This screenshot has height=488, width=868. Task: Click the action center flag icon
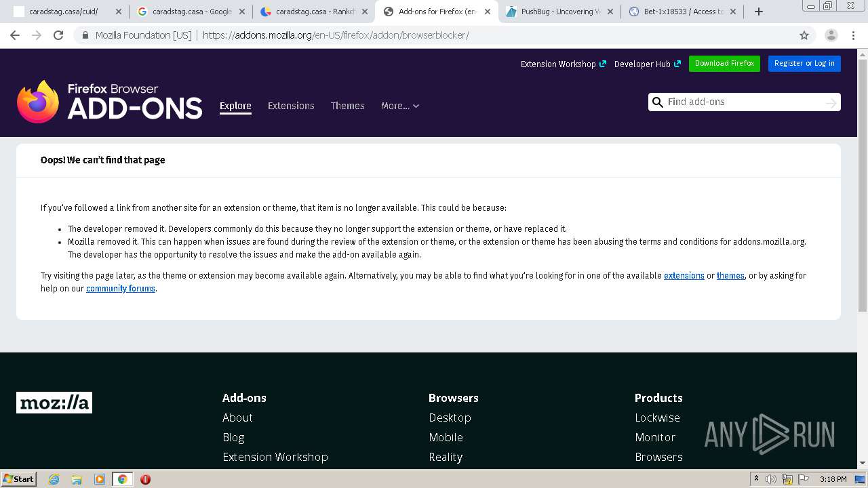803,479
